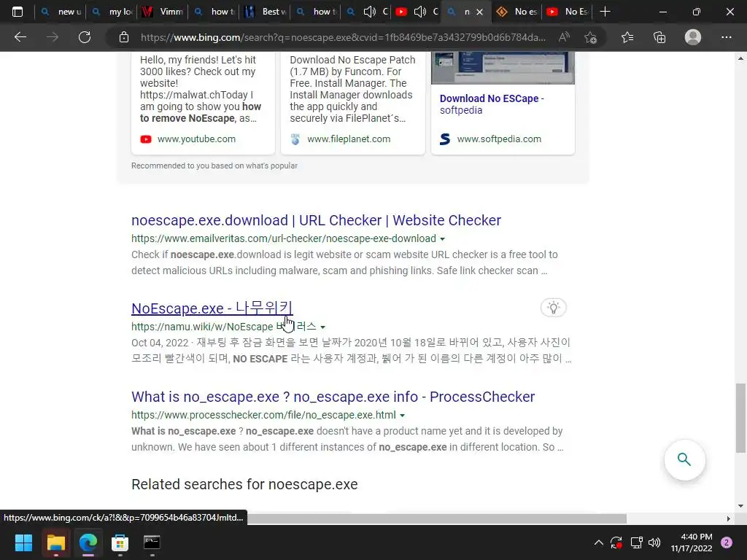This screenshot has height=560, width=747.
Task: Switch to the Vimm tab
Action: tap(163, 12)
